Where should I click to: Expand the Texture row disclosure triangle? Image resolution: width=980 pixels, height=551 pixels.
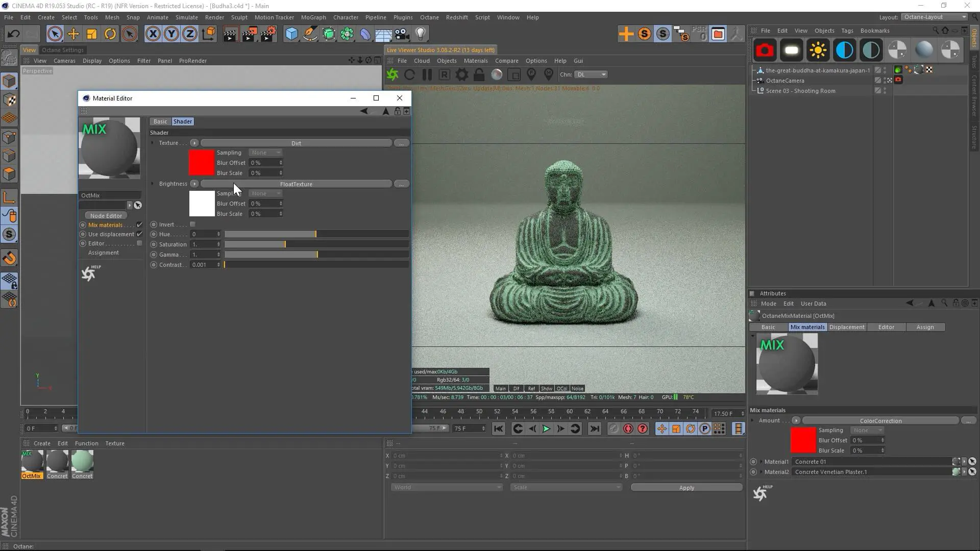tap(153, 143)
